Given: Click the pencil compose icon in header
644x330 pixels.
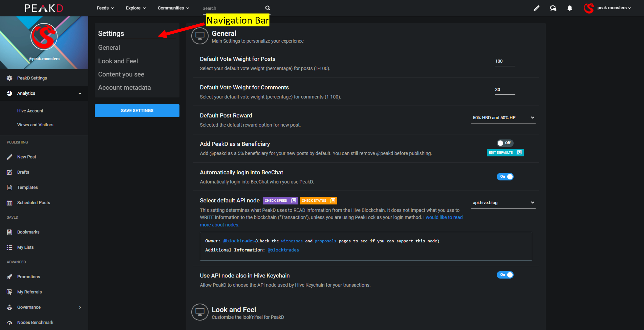Looking at the screenshot, I should [536, 8].
